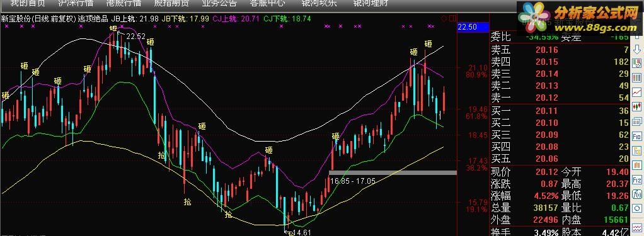Click the 14.61 low price marker
Viewport: 644px width, 236px height.
301,233
